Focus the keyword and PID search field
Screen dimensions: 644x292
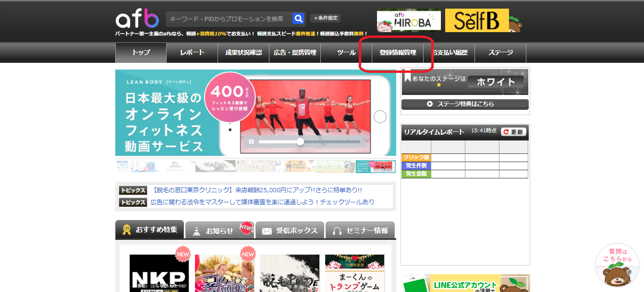(x=229, y=19)
